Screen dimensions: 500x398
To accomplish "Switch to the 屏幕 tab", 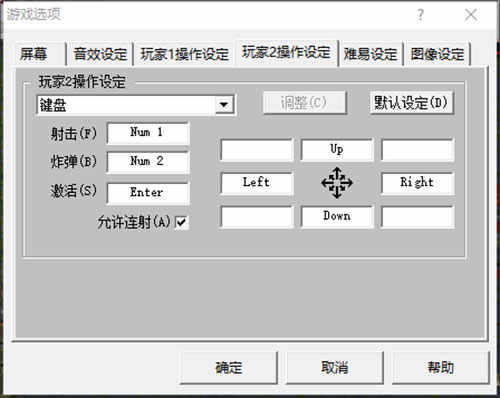I will tap(34, 54).
